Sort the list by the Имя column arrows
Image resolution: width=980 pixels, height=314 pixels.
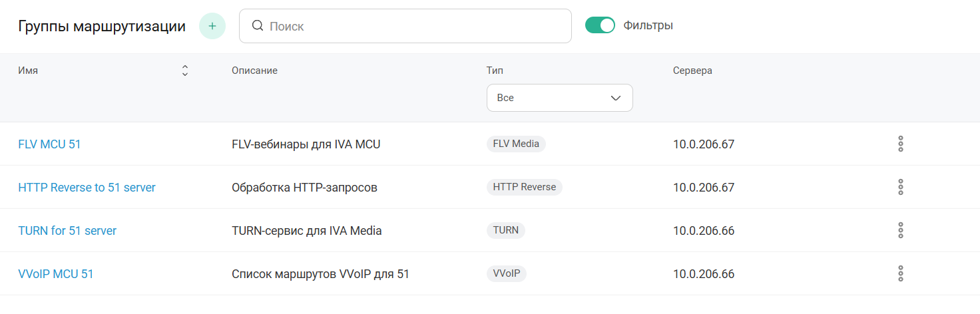(185, 71)
